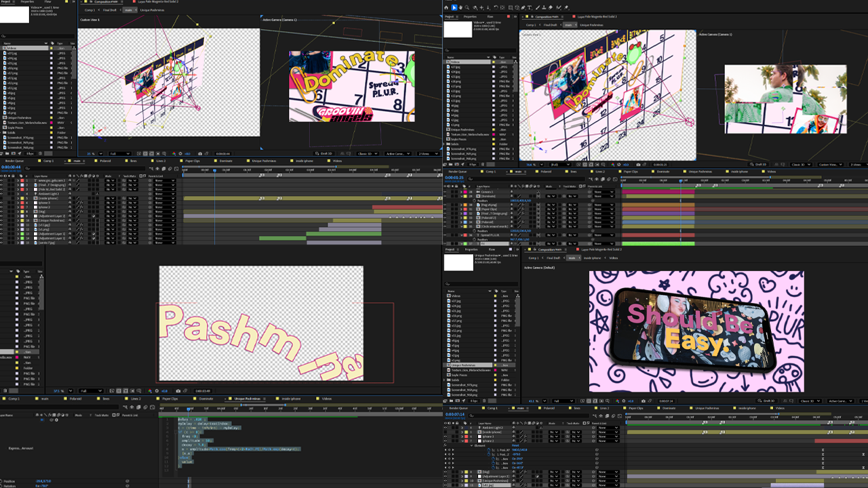Click the project search field in the Should Be Easy window
The height and width of the screenshot is (488, 868).
[x=479, y=284]
